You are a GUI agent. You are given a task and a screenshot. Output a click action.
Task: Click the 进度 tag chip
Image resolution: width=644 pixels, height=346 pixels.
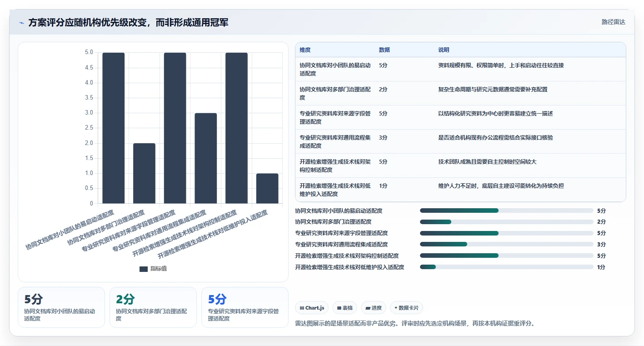click(374, 308)
